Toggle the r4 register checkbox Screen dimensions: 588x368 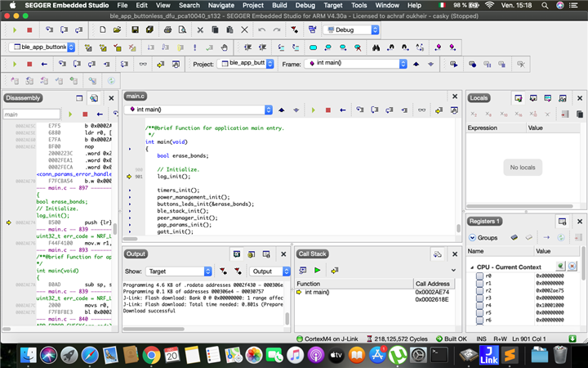(479, 305)
